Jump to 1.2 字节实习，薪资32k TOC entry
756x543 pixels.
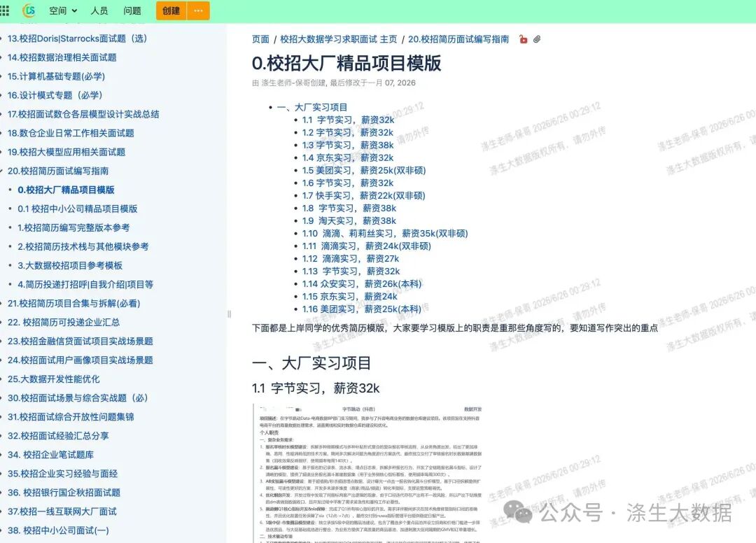348,132
